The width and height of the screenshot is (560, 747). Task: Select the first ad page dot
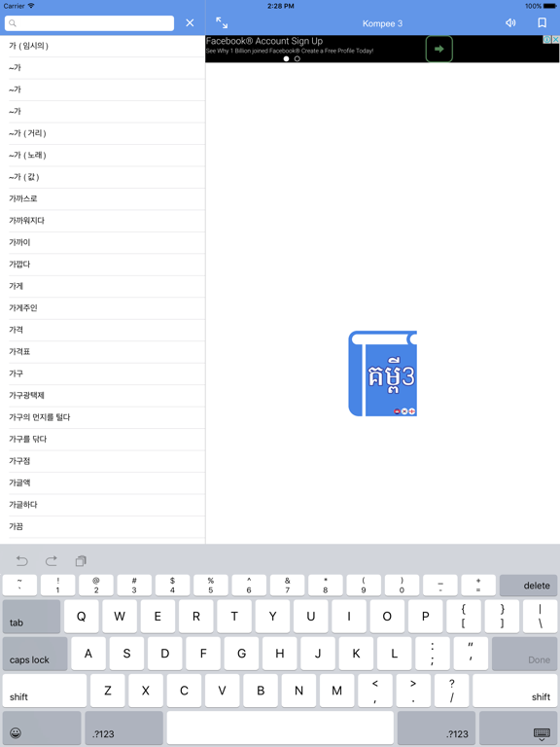(286, 58)
